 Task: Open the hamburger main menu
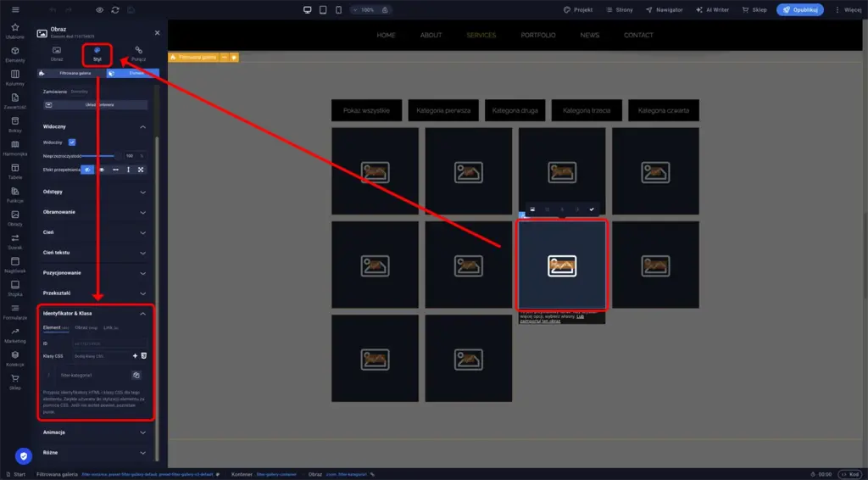pos(15,10)
